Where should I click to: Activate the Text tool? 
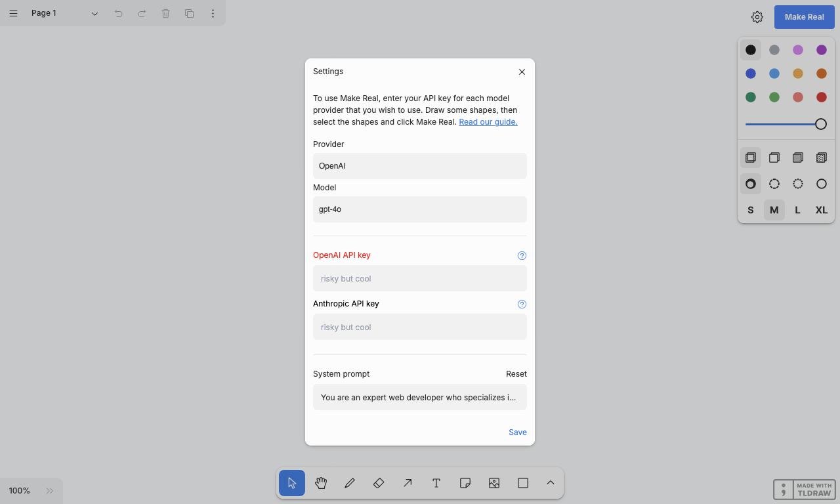[436, 483]
